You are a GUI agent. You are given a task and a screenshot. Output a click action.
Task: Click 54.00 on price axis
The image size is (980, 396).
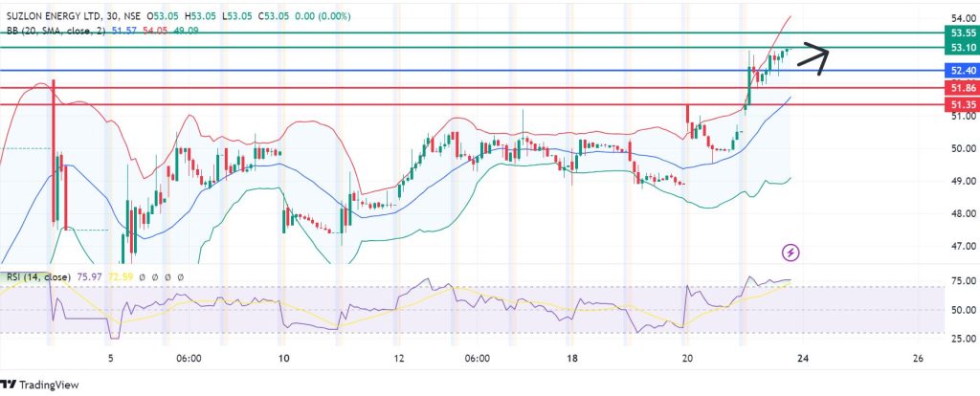963,18
